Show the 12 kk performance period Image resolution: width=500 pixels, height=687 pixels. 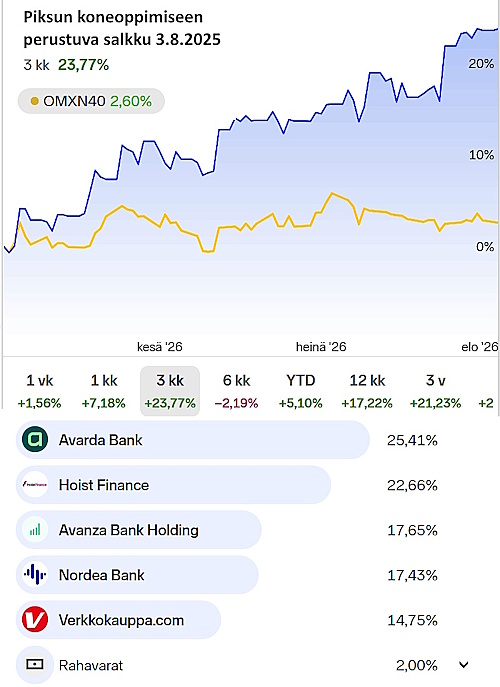367,391
